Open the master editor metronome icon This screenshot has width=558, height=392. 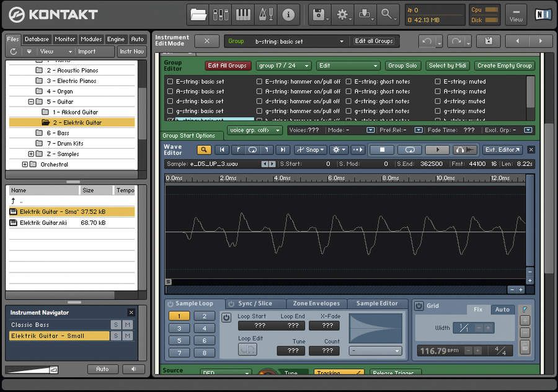[266, 15]
